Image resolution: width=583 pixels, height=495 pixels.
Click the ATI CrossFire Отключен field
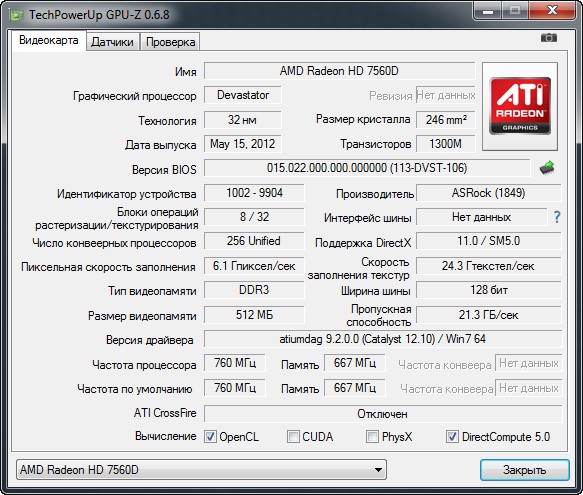[383, 414]
